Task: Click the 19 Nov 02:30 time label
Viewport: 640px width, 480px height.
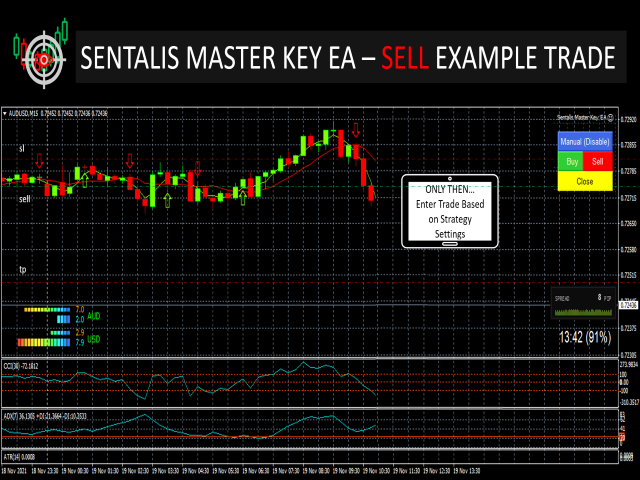Action: pos(136,471)
